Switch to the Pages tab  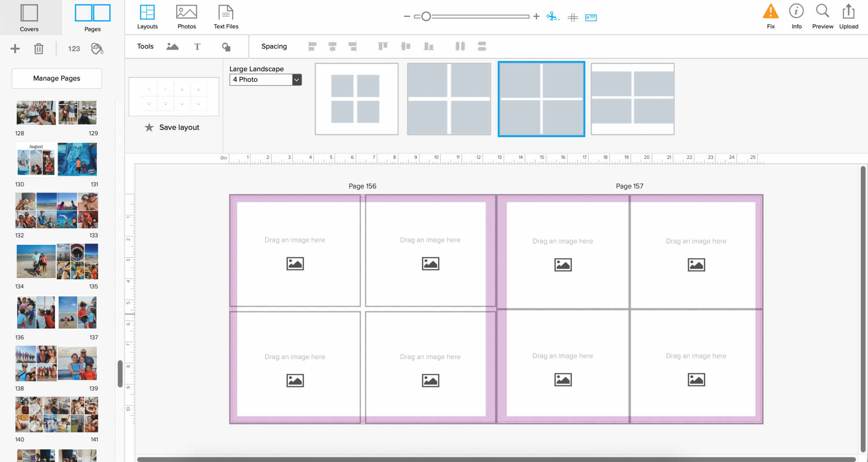click(92, 18)
